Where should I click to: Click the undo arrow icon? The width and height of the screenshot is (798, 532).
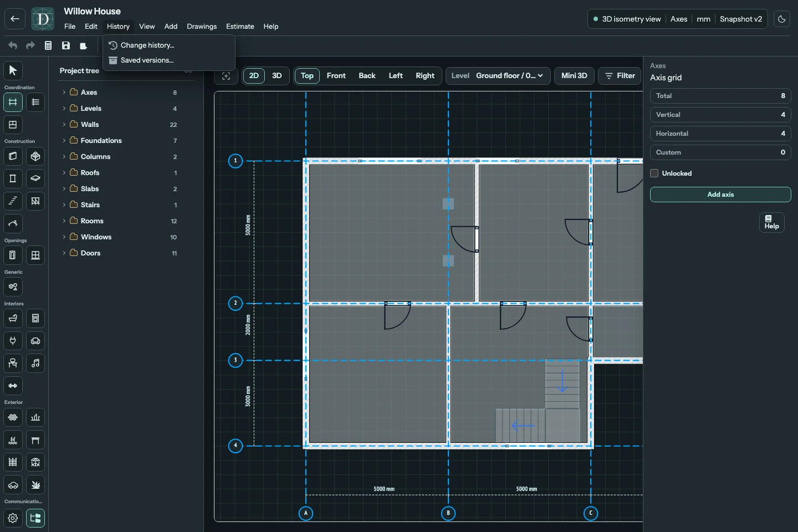click(13, 45)
